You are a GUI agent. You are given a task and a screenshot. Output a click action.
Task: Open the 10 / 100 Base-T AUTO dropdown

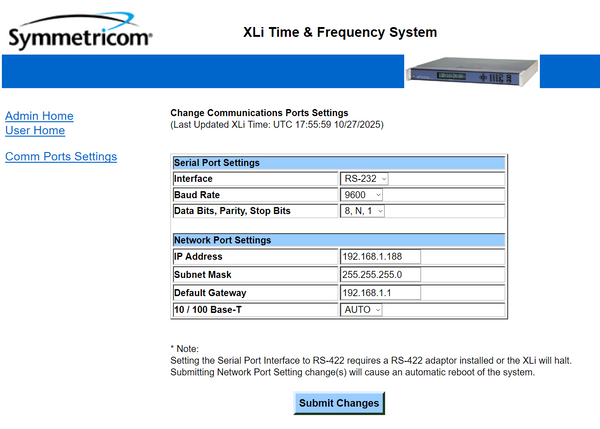click(x=362, y=310)
